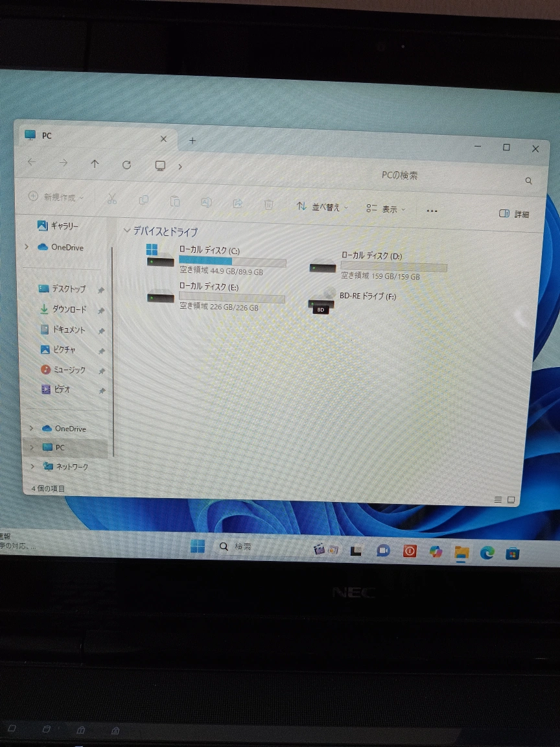Select the PC tab
The image size is (560, 747).
click(91, 137)
